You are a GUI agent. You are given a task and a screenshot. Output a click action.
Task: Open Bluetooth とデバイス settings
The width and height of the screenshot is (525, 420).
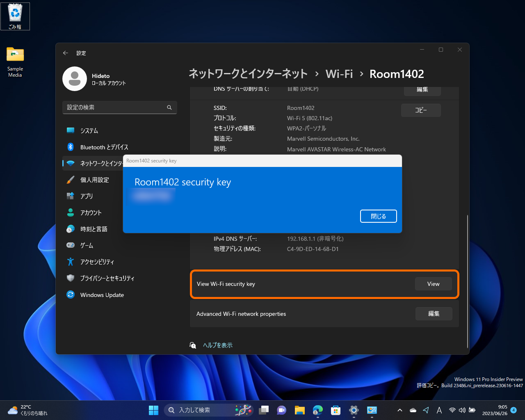tap(103, 147)
